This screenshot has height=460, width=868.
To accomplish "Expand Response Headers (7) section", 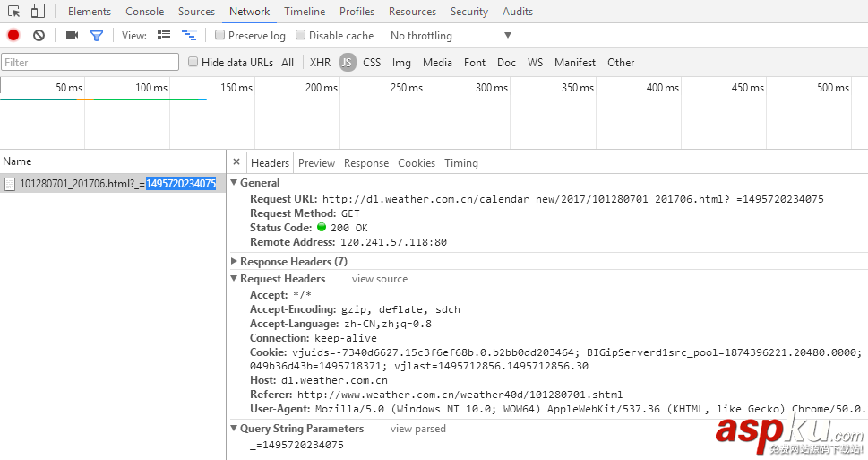I will [234, 261].
